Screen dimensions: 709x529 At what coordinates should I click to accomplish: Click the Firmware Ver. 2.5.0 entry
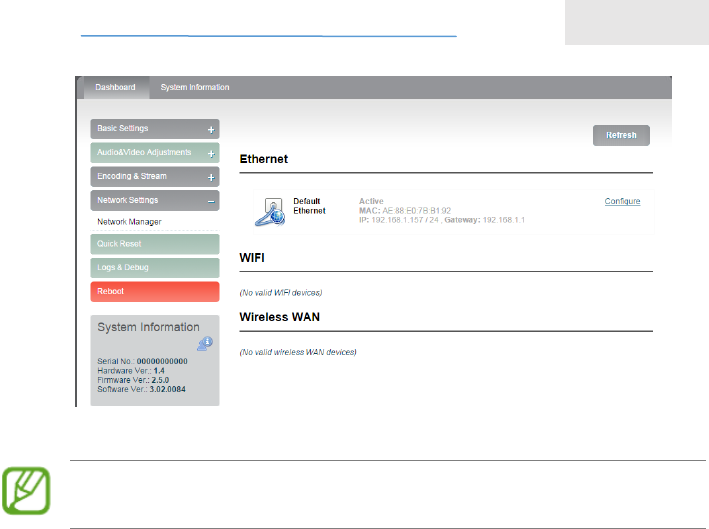pos(133,380)
